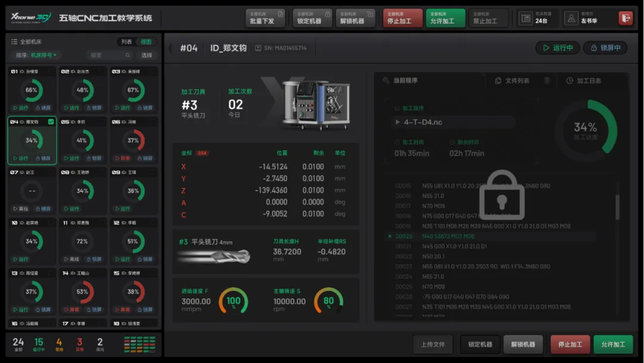Click bottom red 停止加工 button
The height and width of the screenshot is (363, 644).
click(x=570, y=344)
